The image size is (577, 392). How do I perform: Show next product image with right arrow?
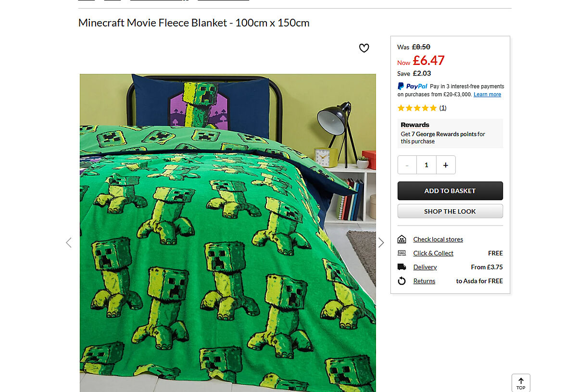point(381,243)
